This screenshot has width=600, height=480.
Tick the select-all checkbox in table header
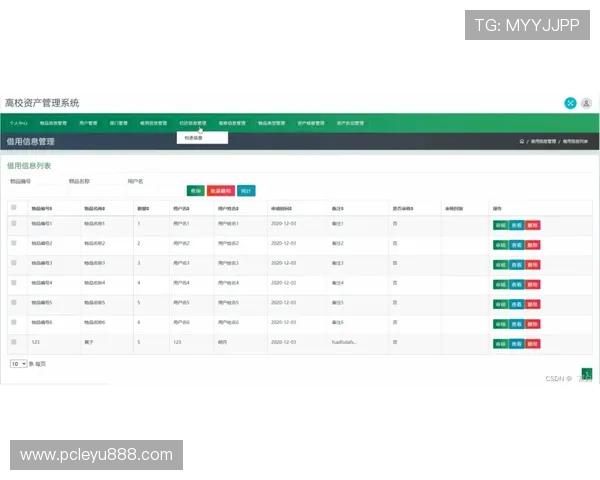point(14,208)
